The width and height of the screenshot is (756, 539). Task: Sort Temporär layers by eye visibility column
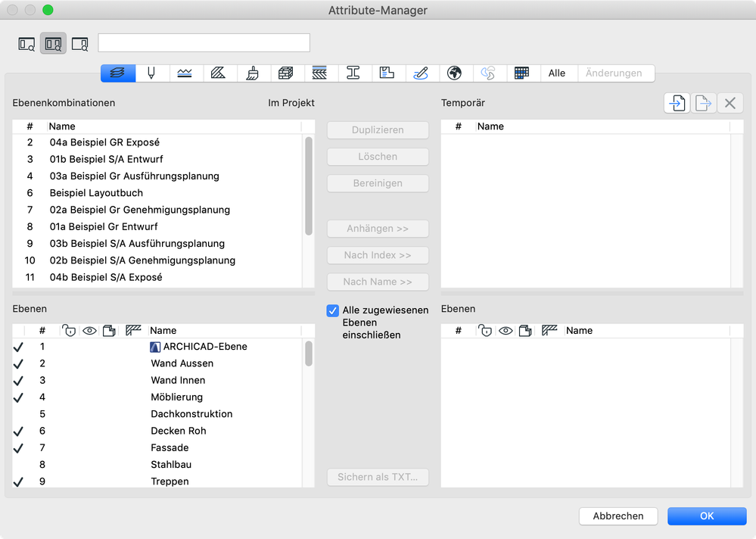pyautogui.click(x=506, y=331)
